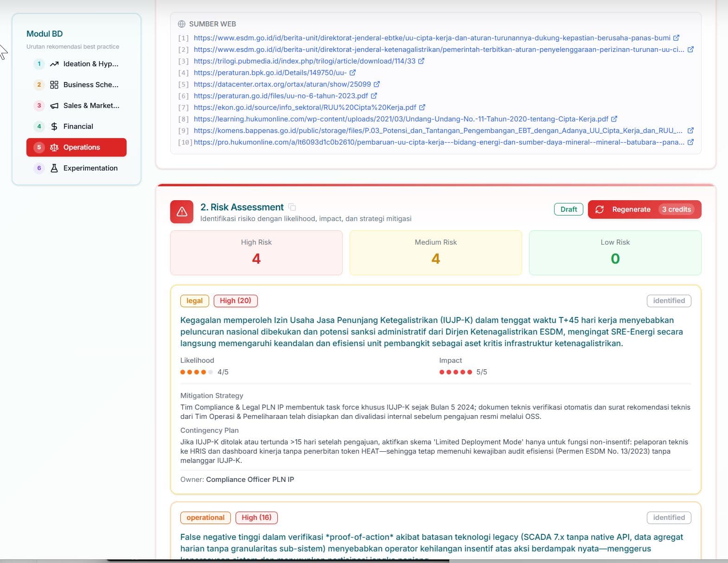Click external link icon after pro.hukumonline.com URL
This screenshot has width=728, height=563.
pyautogui.click(x=690, y=142)
